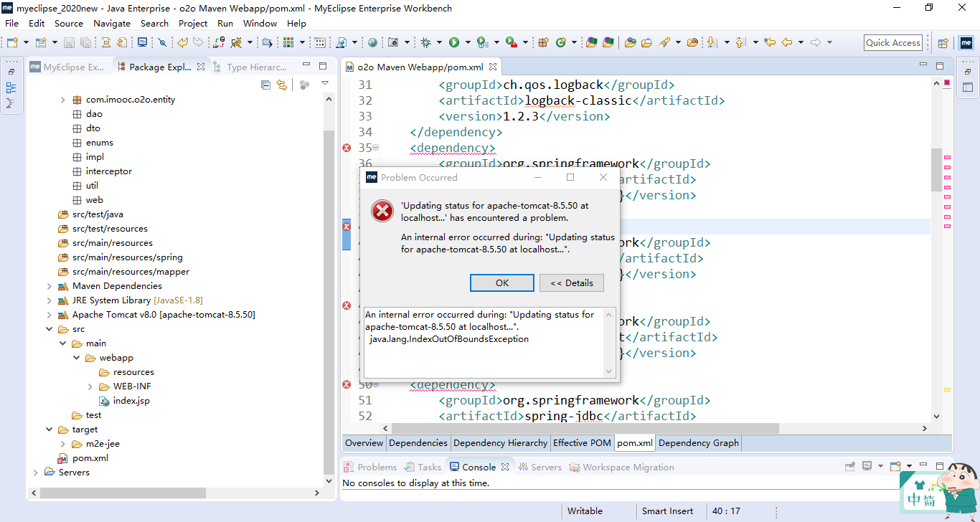The height and width of the screenshot is (522, 980).
Task: Click the Outline icon in left trim
Action: (x=11, y=88)
